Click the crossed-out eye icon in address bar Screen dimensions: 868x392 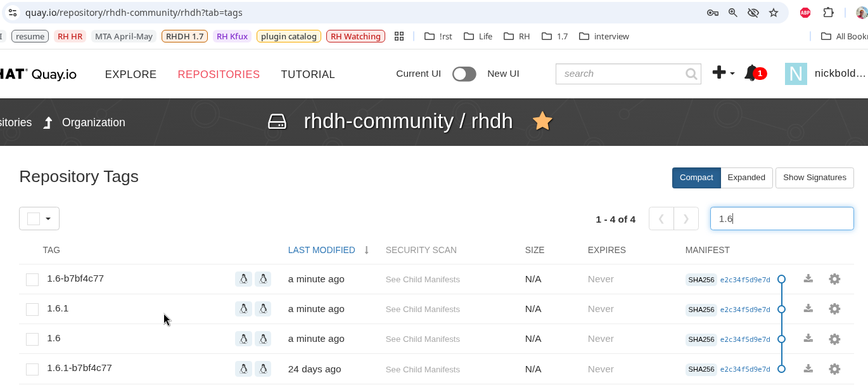(x=753, y=13)
